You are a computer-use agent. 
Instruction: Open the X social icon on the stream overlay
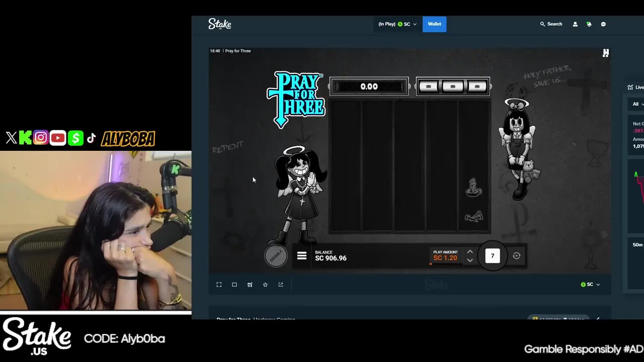[x=11, y=138]
